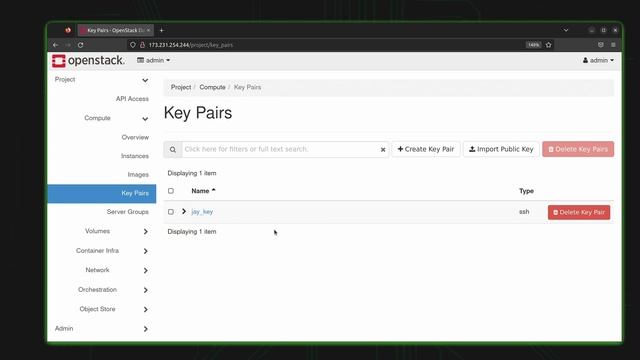The height and width of the screenshot is (360, 640).
Task: Open Overview in sidebar
Action: pyautogui.click(x=135, y=138)
